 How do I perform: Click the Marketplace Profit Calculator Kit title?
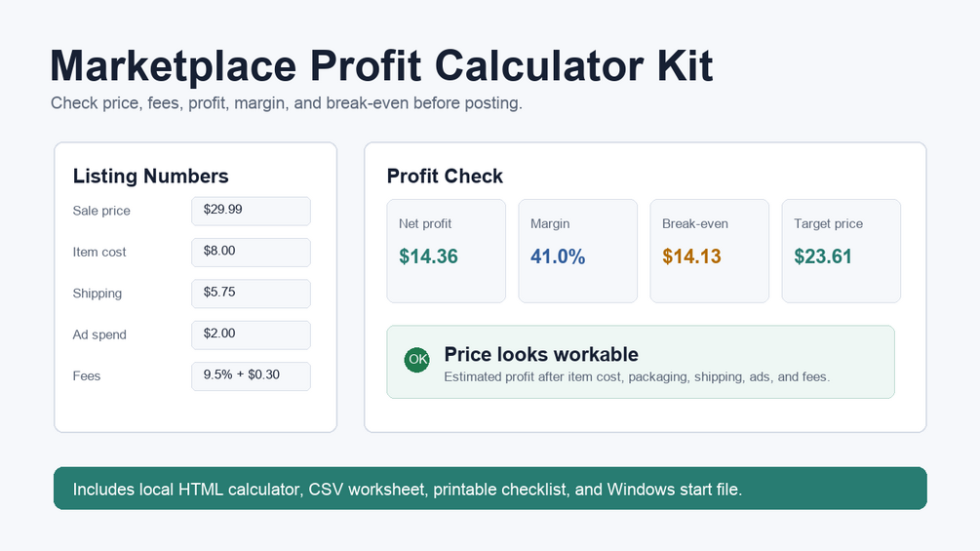tap(381, 65)
